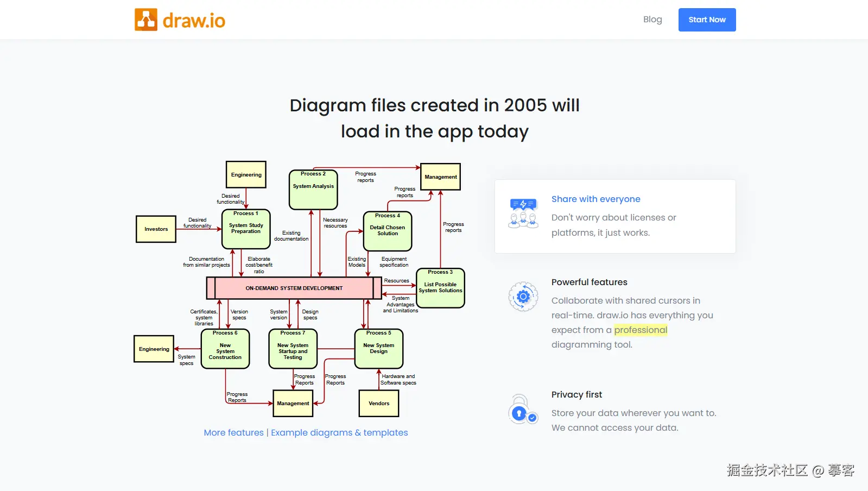
Task: Click the "Documentation from similar projects" label
Action: (x=206, y=262)
